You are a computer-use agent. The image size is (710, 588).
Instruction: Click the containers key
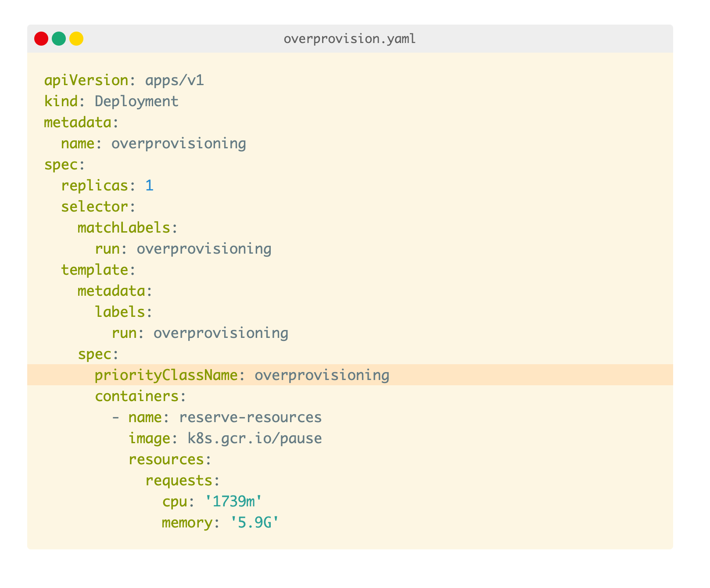point(136,397)
